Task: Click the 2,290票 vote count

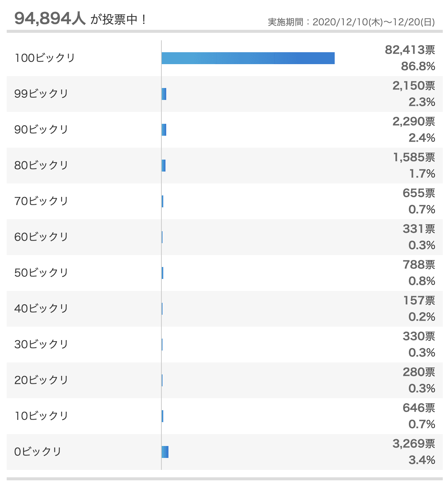Action: [414, 121]
